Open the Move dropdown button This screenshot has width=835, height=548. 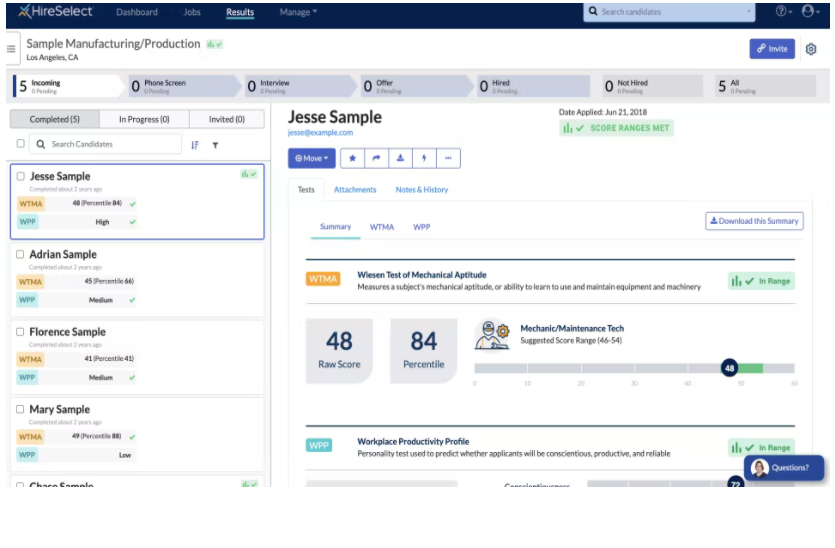(x=312, y=158)
